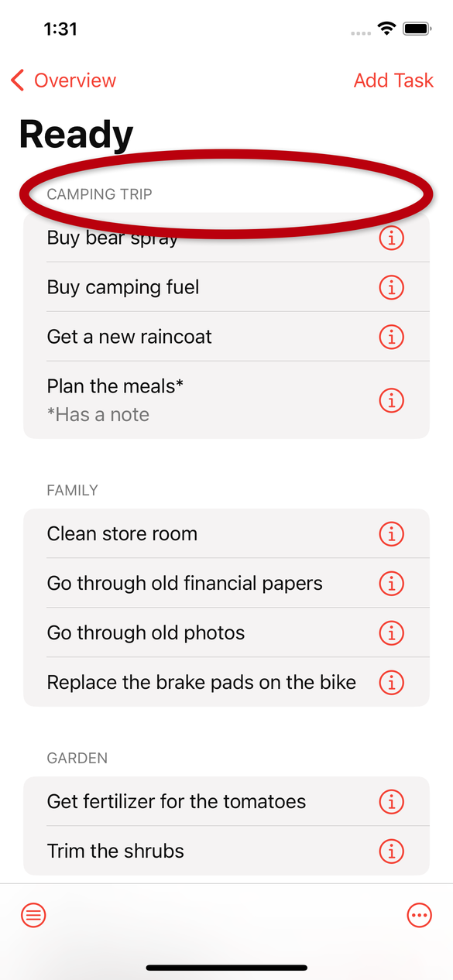
Task: View info for Go through old financial papers
Action: pyautogui.click(x=392, y=583)
